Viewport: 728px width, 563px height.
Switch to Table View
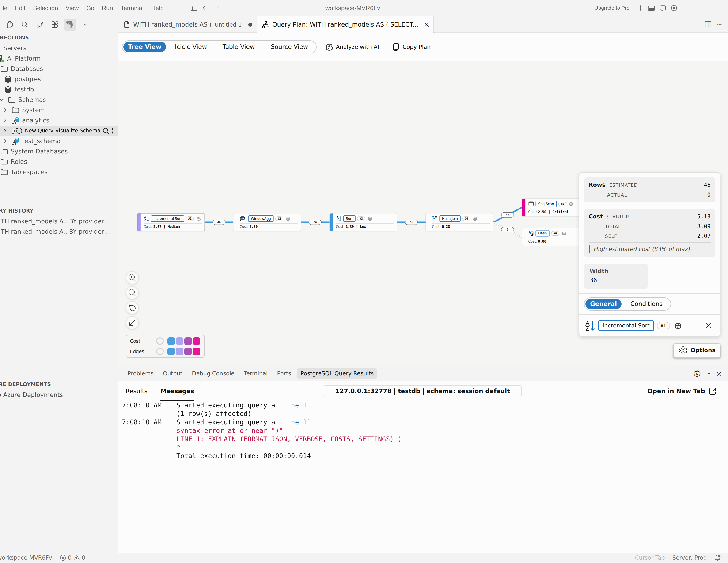239,47
